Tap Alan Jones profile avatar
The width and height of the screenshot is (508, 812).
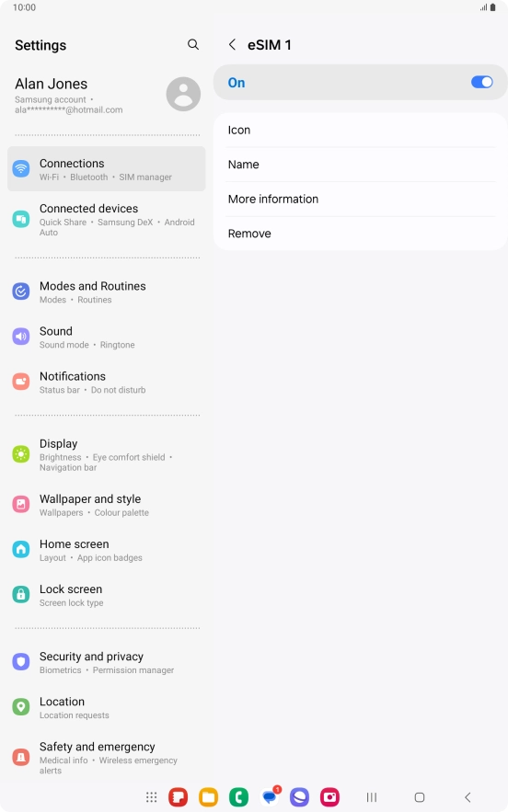[183, 94]
